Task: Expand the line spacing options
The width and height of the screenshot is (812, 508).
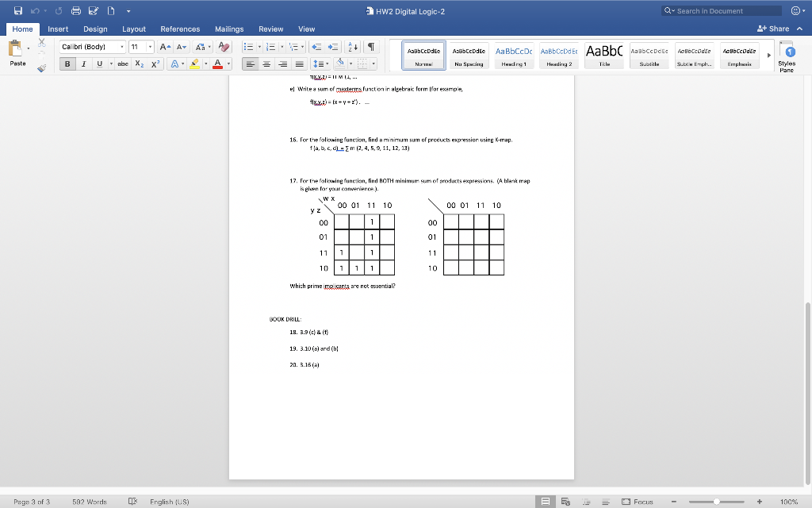Action: (327, 63)
